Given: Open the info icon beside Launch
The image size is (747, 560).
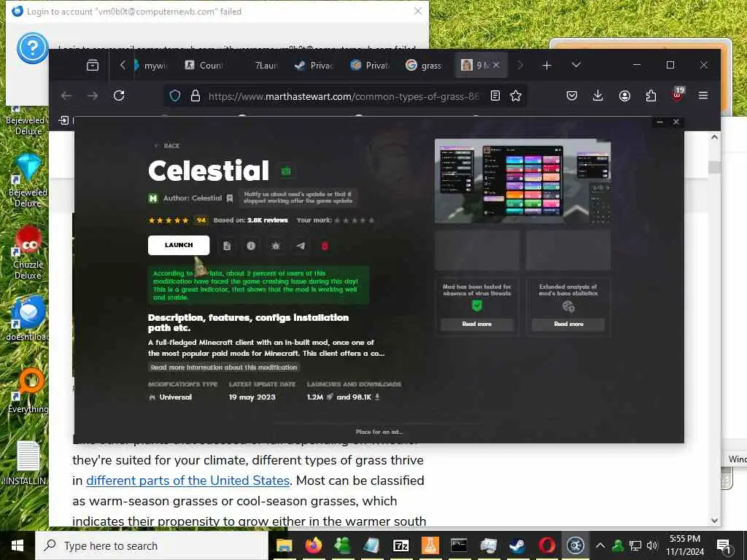Looking at the screenshot, I should [x=251, y=246].
